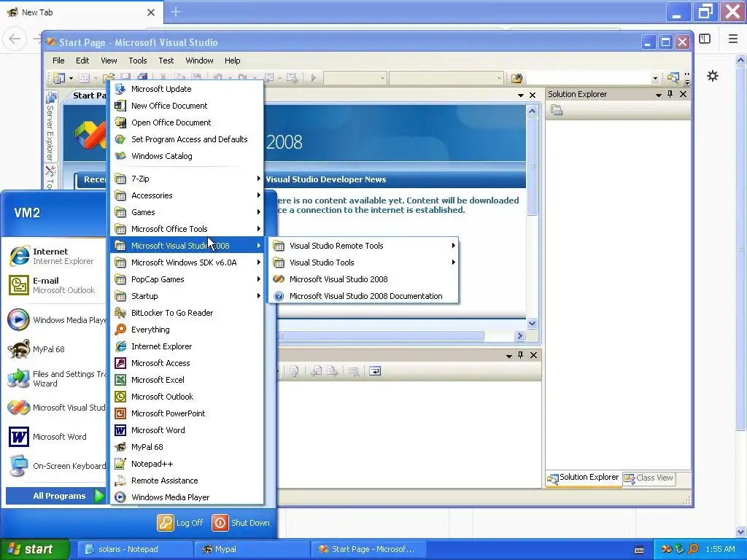Click the browser settings gear icon

click(x=713, y=76)
